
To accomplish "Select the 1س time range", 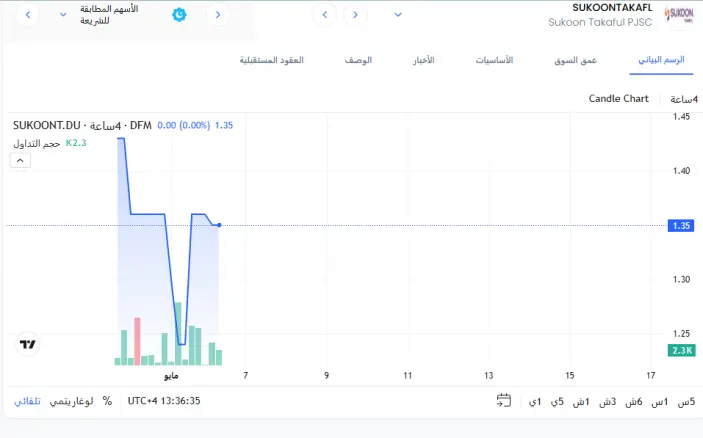I will pyautogui.click(x=660, y=402).
